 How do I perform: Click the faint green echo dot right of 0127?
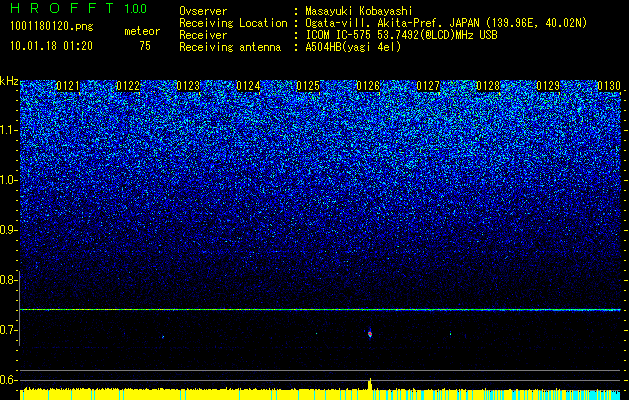coord(450,333)
